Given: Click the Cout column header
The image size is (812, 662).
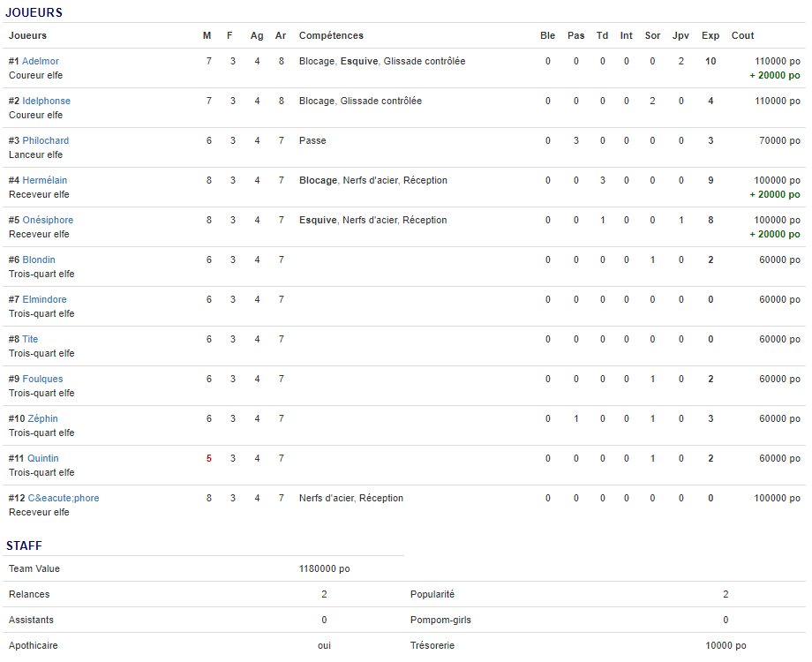Looking at the screenshot, I should tap(742, 35).
